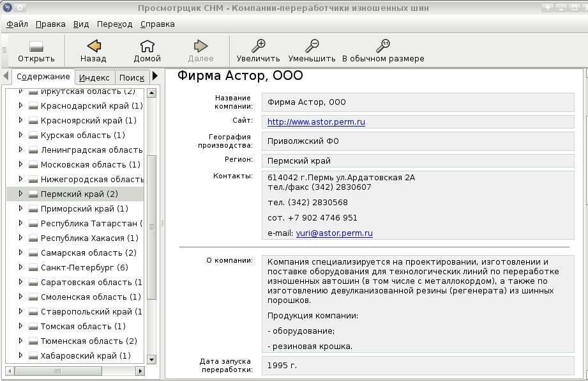Select Московская область (1) in tree
Image resolution: width=588 pixels, height=381 pixels.
[91, 165]
